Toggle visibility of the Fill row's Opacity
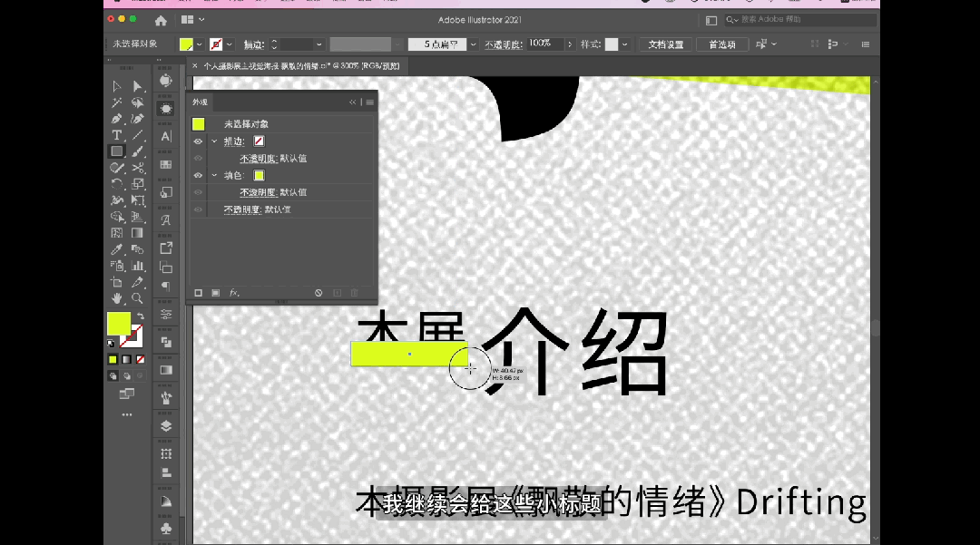 coord(198,192)
